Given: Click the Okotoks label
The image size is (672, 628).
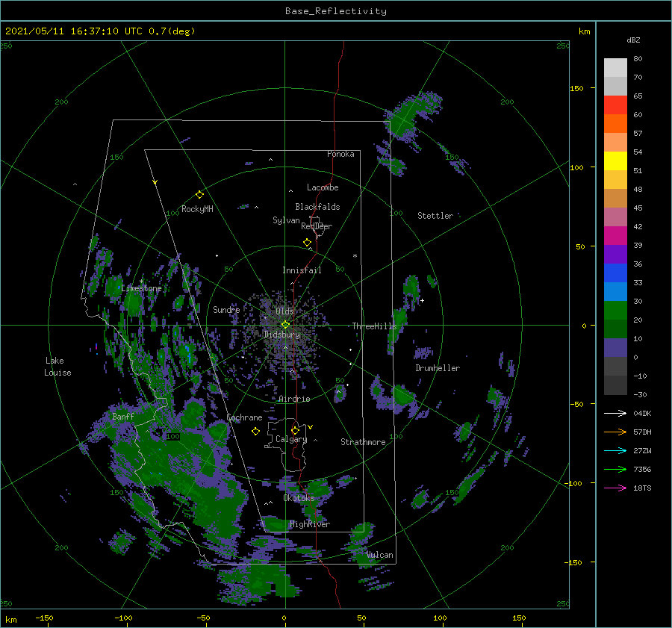Looking at the screenshot, I should click(x=299, y=498).
